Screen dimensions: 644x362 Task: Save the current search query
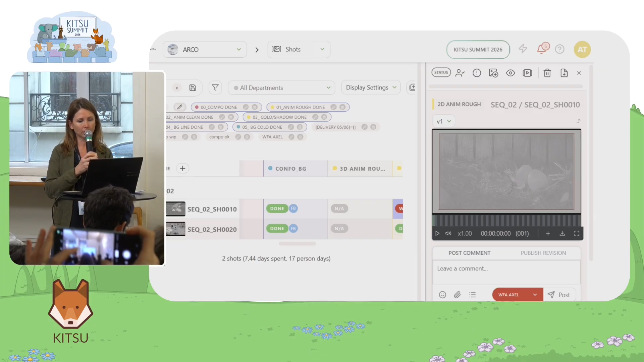click(x=193, y=87)
